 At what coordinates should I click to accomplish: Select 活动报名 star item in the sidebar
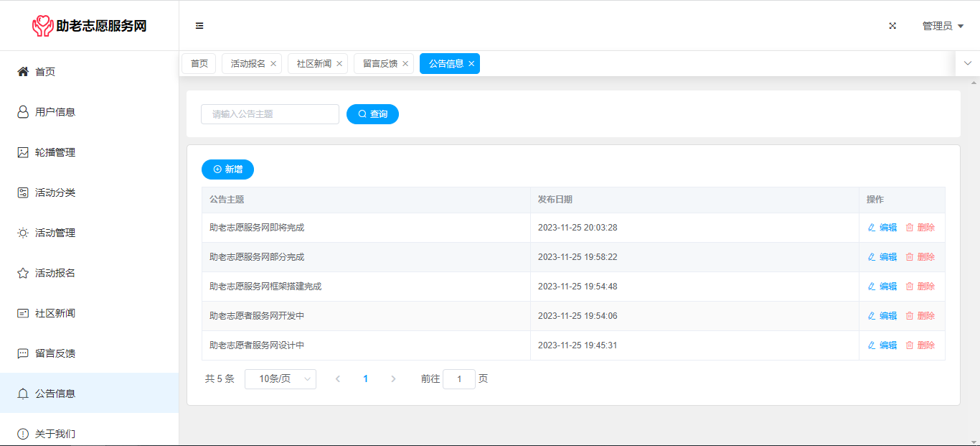[55, 273]
